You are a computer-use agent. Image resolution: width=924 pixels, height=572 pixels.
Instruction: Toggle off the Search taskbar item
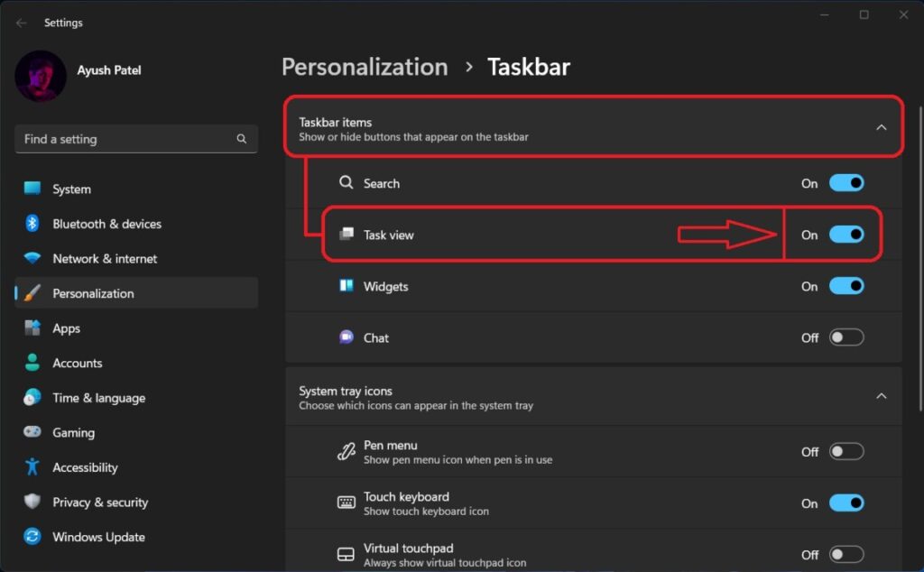pyautogui.click(x=846, y=182)
